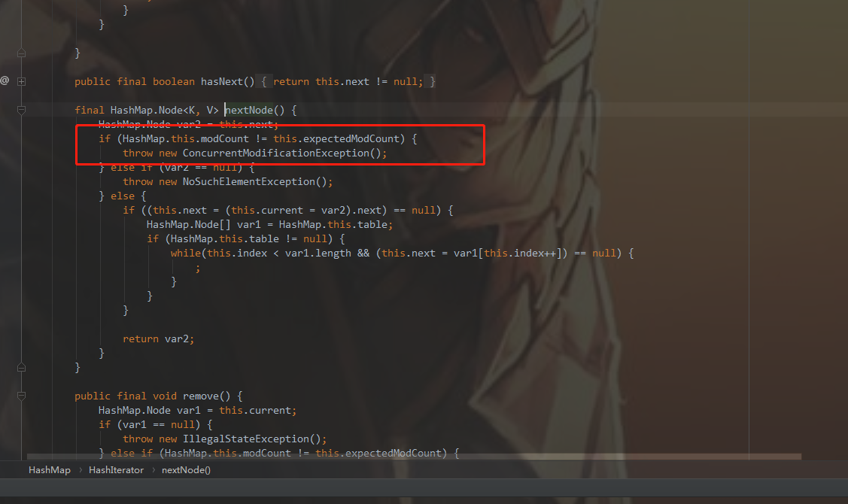Click 'HashMap.Node var1 = this.current;' line
848x504 pixels.
click(x=197, y=411)
